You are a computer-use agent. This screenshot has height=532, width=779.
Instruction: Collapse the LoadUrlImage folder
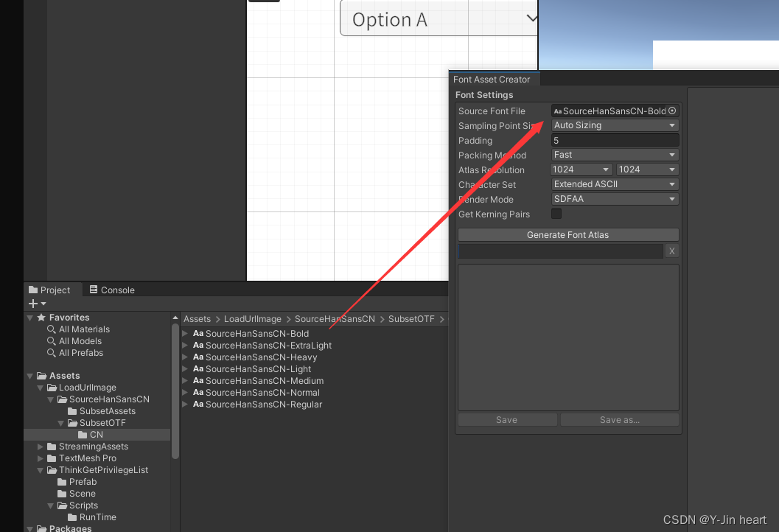pos(41,388)
